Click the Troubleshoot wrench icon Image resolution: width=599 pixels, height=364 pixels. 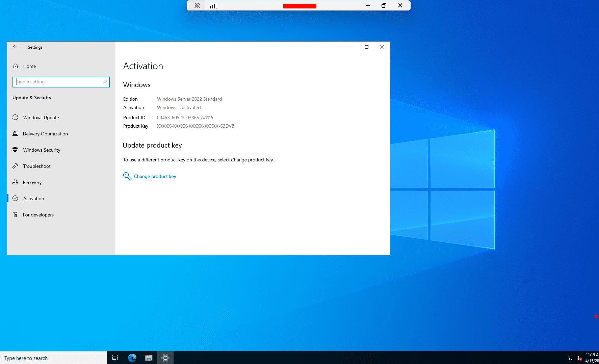pos(15,166)
